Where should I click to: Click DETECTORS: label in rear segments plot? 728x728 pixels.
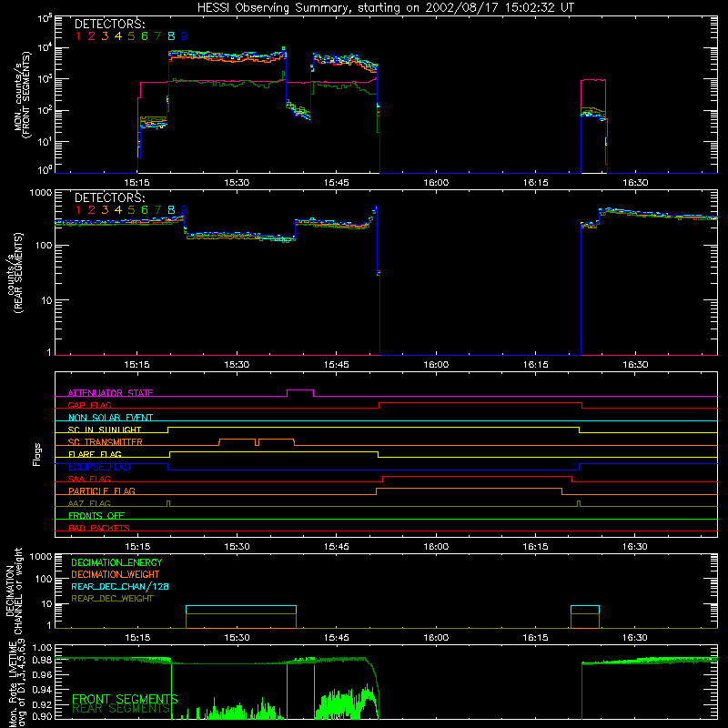109,198
